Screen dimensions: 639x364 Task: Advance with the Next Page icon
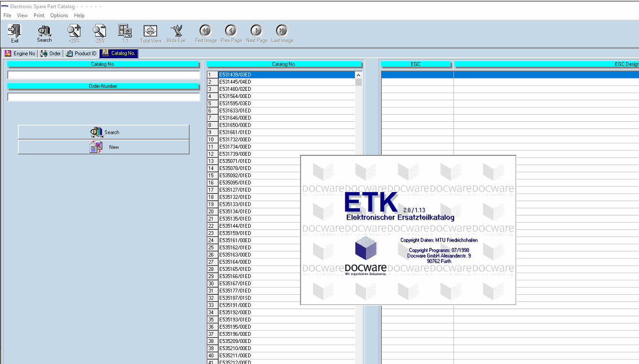point(256,32)
